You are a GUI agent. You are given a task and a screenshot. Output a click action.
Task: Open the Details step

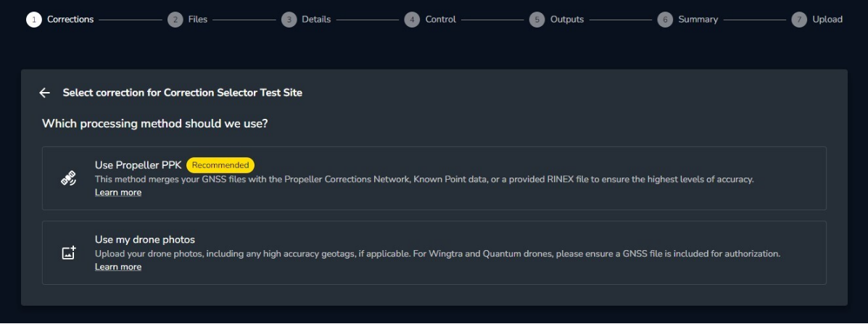point(316,20)
